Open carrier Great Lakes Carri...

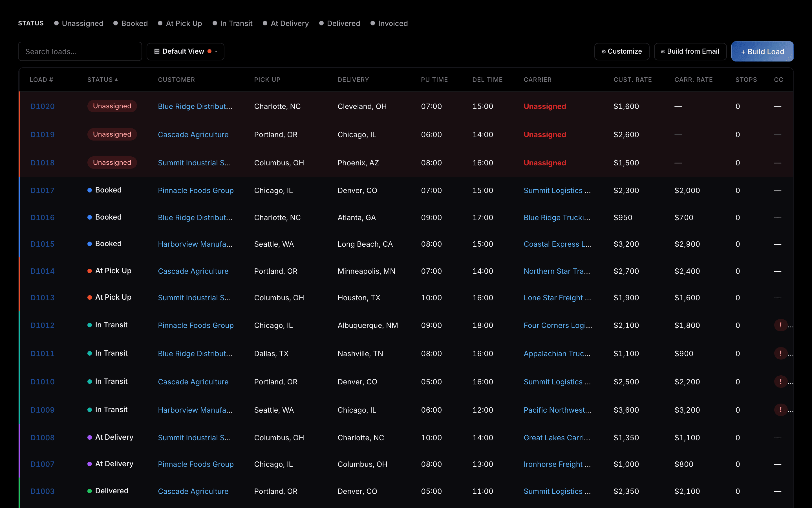tap(557, 437)
